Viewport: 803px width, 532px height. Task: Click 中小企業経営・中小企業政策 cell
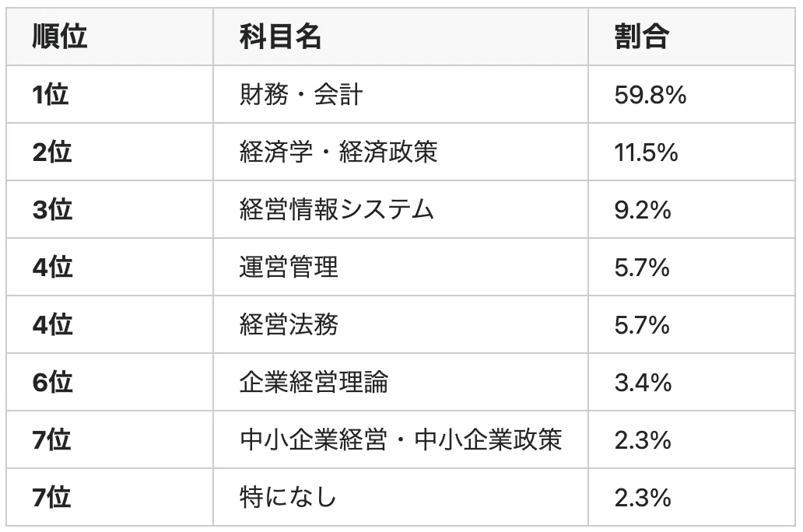click(401, 440)
